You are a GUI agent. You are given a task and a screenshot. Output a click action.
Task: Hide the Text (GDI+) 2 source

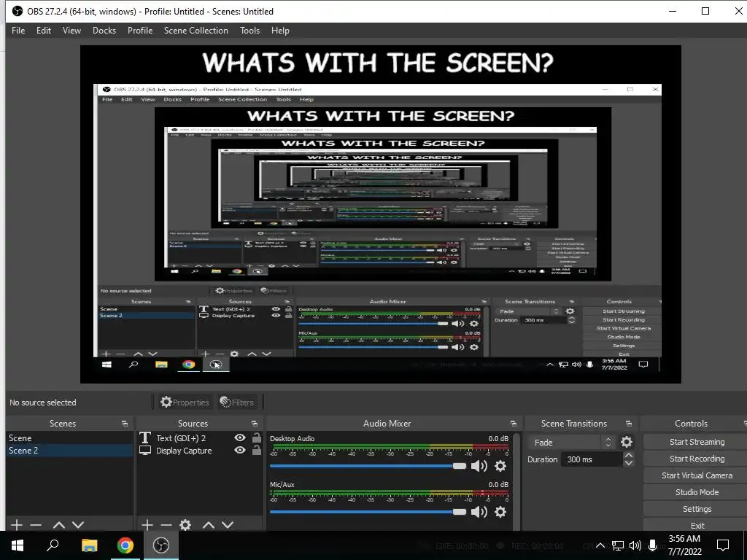click(240, 437)
